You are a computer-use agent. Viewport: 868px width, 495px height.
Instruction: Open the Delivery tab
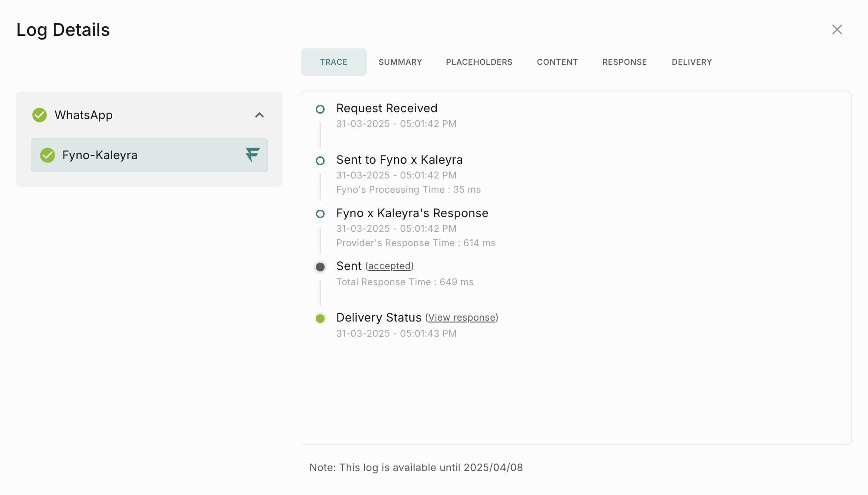click(691, 62)
